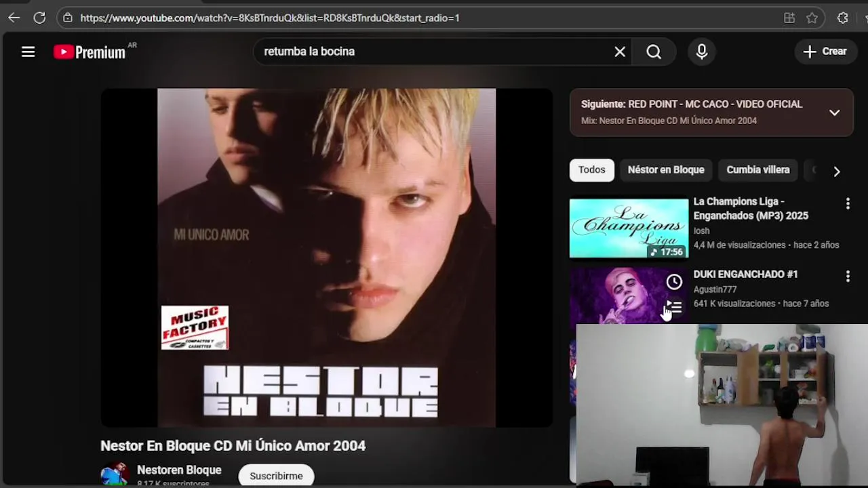This screenshot has height=488, width=868.
Task: Show more filter chips with right arrow
Action: click(x=837, y=171)
